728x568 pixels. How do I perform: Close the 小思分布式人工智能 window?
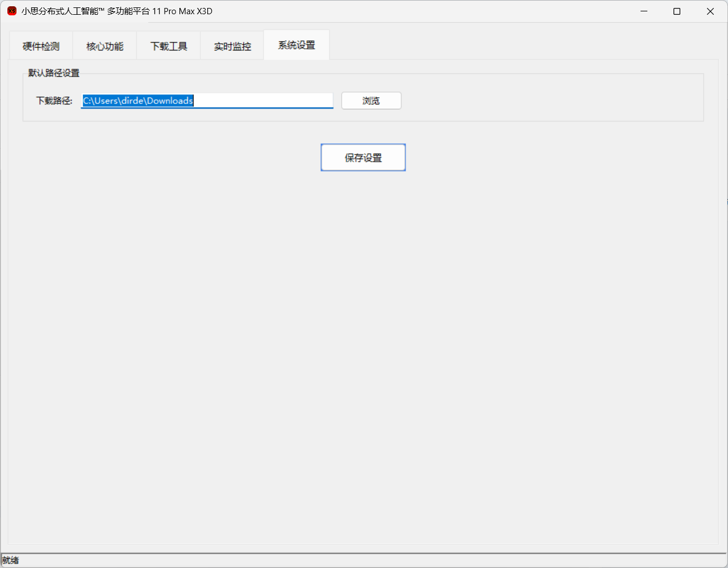[x=710, y=11]
